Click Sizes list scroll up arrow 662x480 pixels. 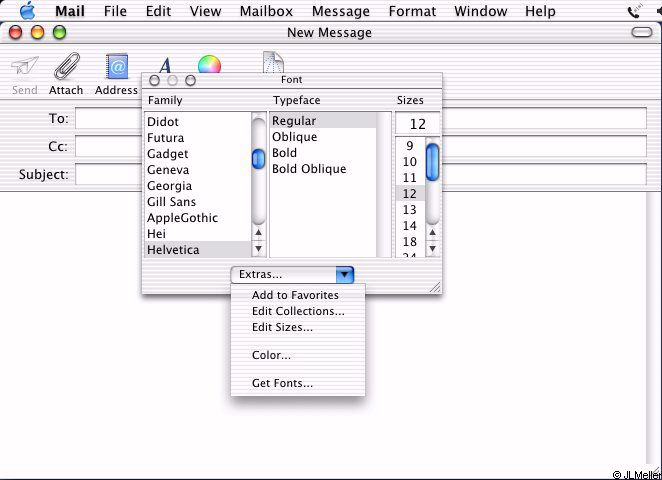coord(432,233)
